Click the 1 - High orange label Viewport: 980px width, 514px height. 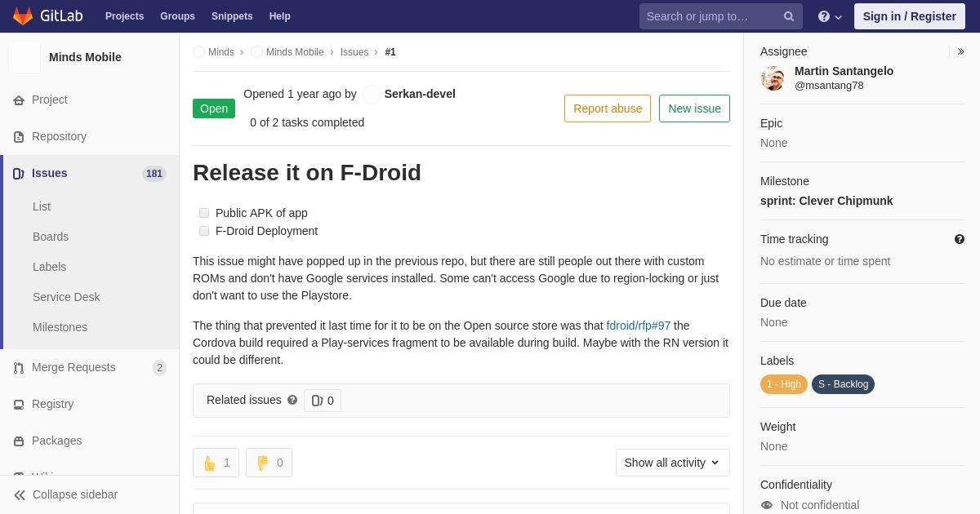tap(784, 384)
